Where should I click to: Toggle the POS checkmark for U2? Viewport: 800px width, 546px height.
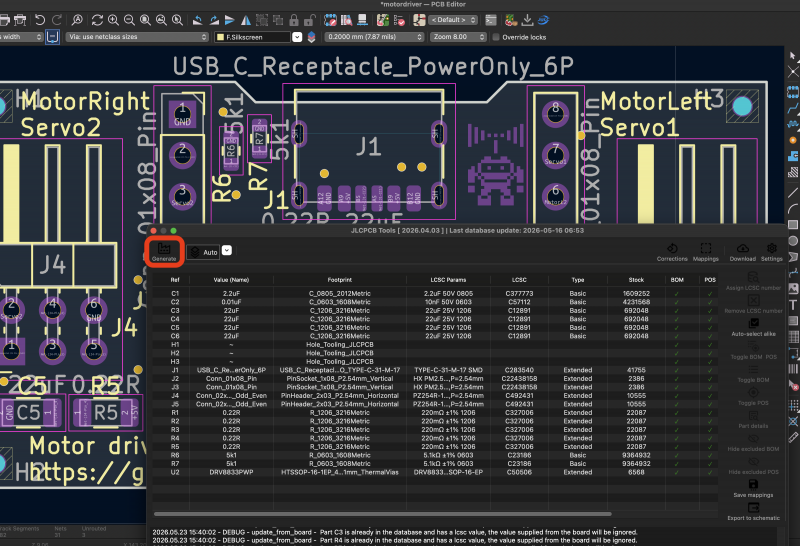coord(709,472)
